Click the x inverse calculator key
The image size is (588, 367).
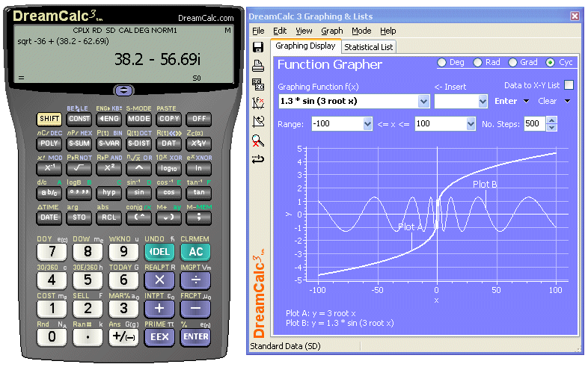(x=49, y=168)
